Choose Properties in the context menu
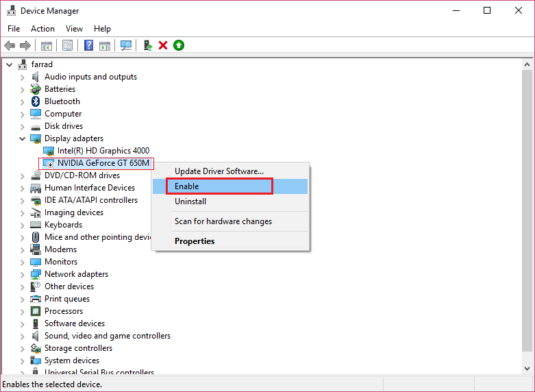The image size is (535, 392). (230, 241)
